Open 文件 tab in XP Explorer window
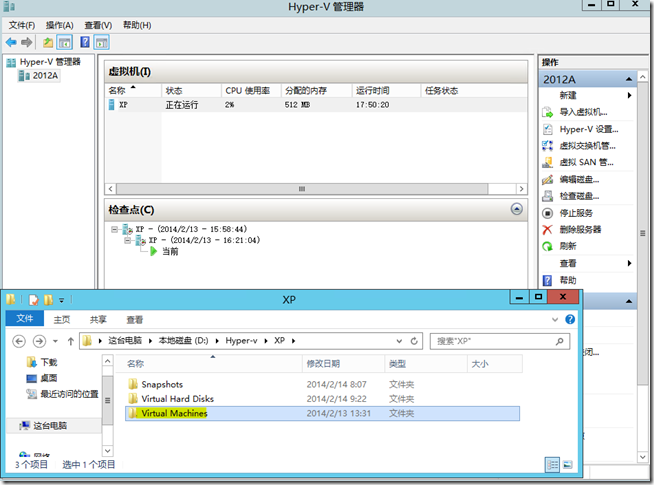The image size is (654, 485). click(x=25, y=319)
